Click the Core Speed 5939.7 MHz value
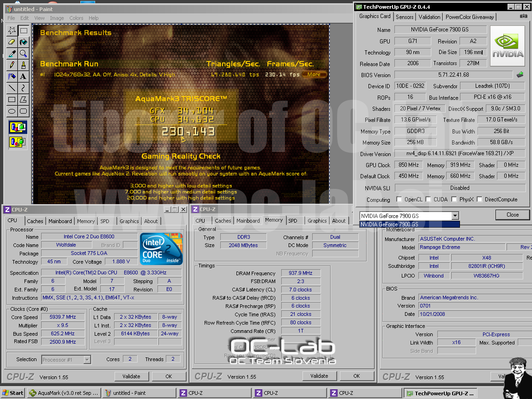 63,317
